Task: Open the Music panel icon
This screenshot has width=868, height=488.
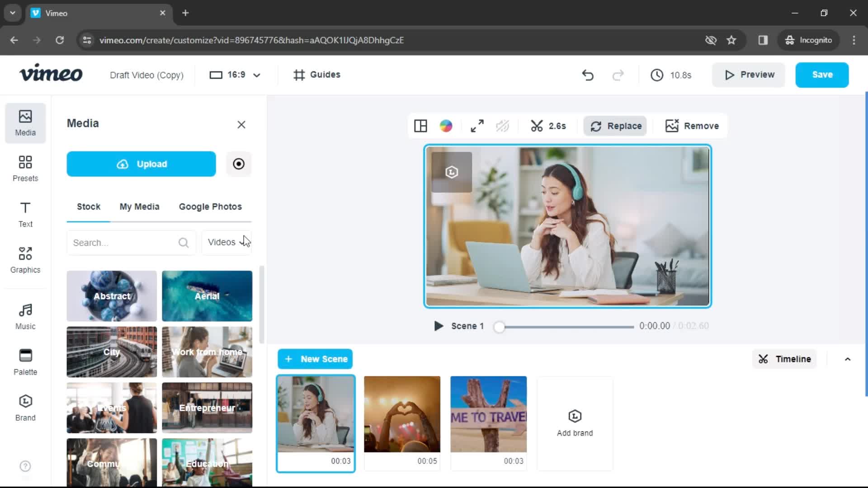Action: pos(25,316)
